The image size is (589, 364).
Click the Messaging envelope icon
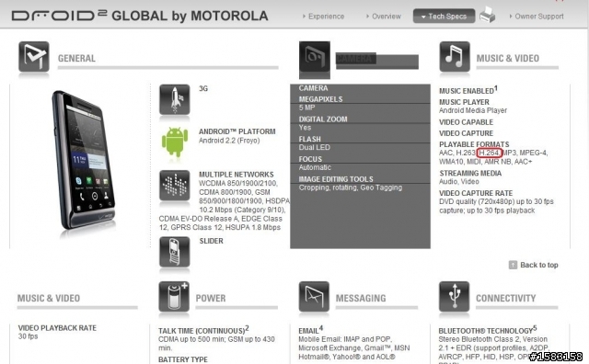(314, 297)
